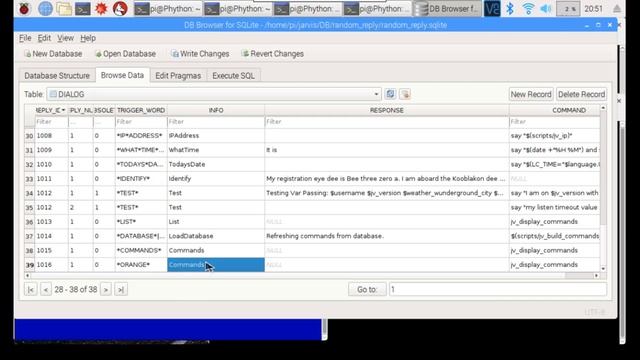Select reply ID 1013 cell
Screen dimensions: 640x360
(51, 222)
